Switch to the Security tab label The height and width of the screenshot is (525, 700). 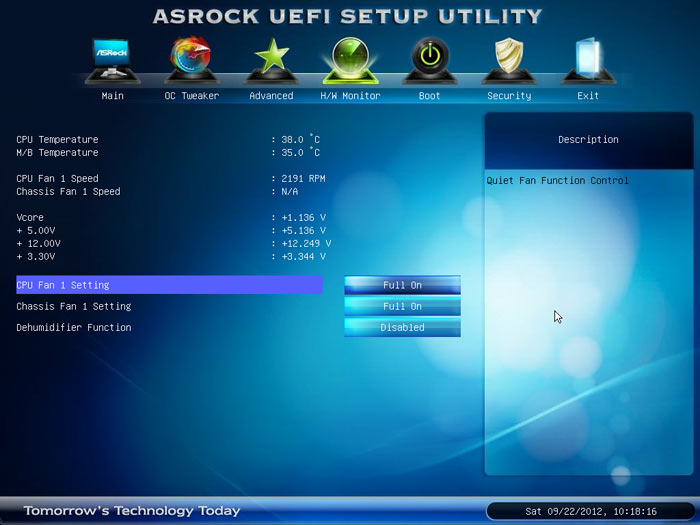tap(509, 96)
